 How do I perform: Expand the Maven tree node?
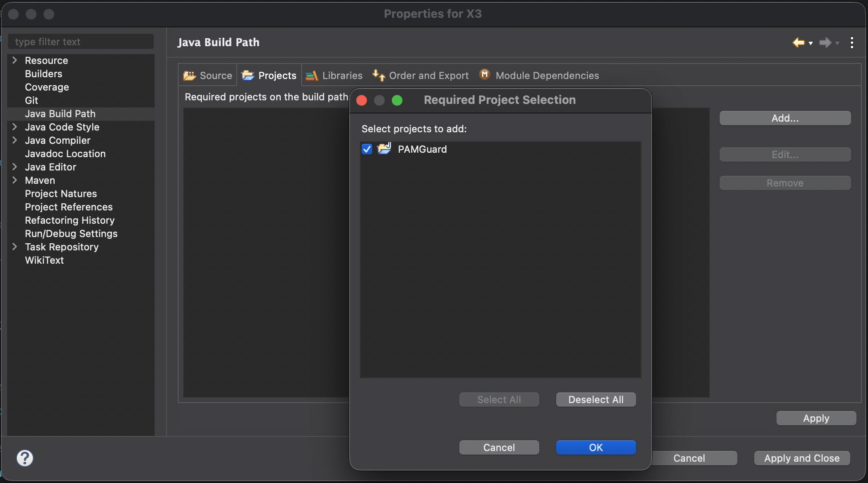tap(15, 180)
